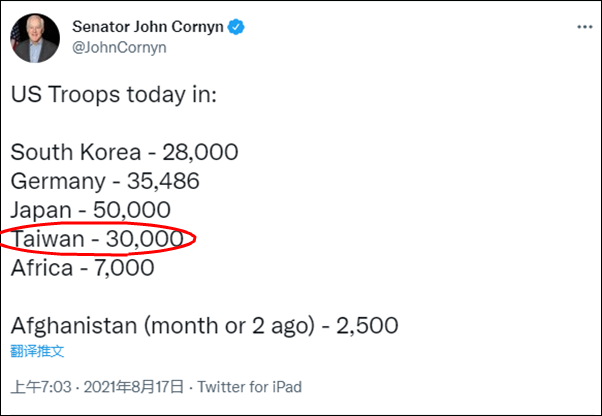Click the Japan - 50,000 line

tap(91, 211)
